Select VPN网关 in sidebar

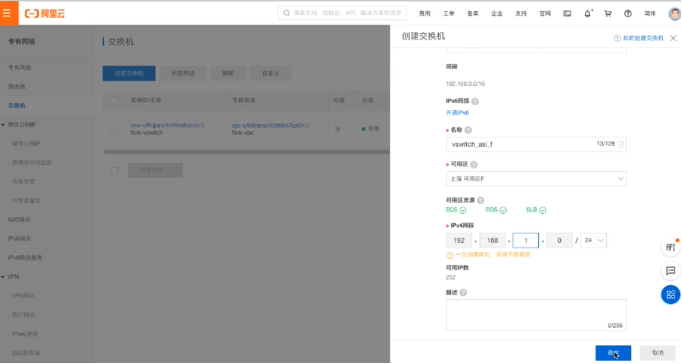coord(23,296)
